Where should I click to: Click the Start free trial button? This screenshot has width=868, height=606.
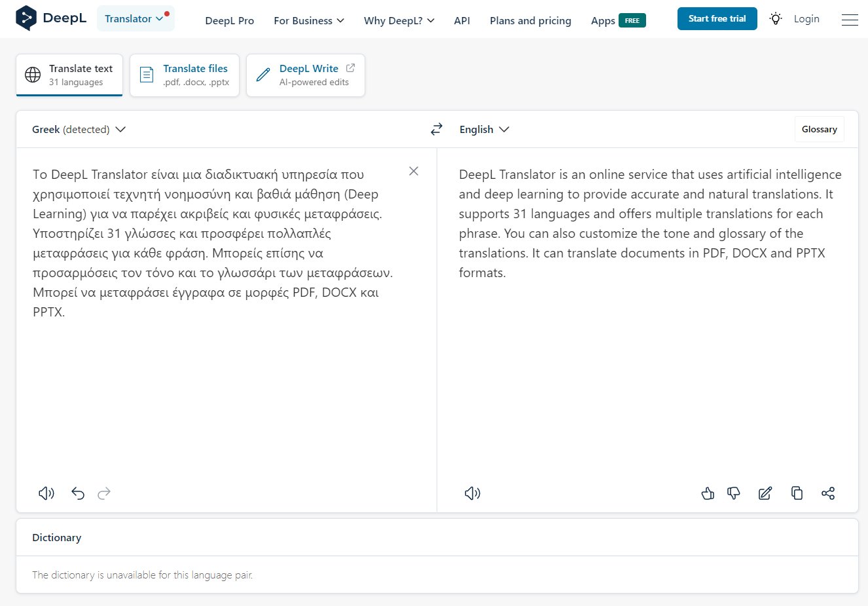point(717,19)
